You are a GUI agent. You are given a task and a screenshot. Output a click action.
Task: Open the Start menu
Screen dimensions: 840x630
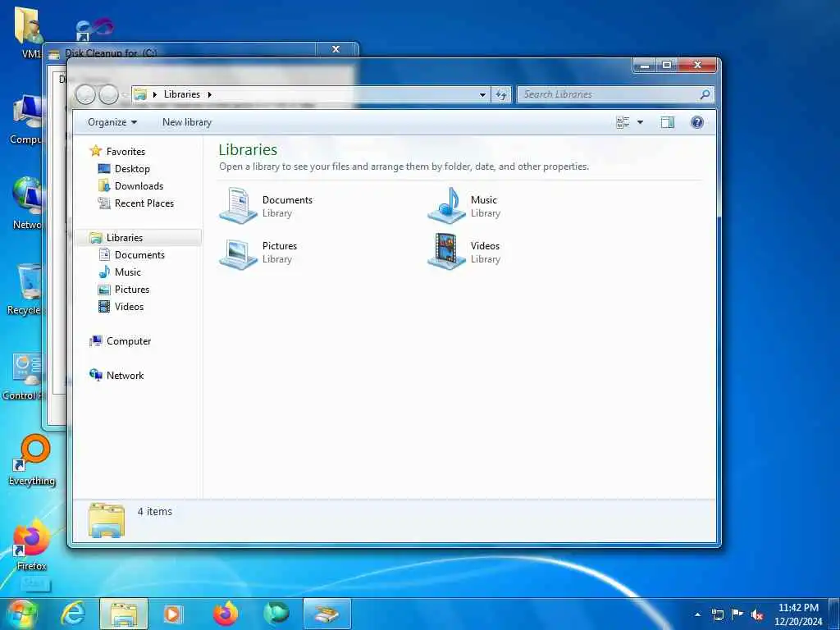pyautogui.click(x=21, y=614)
